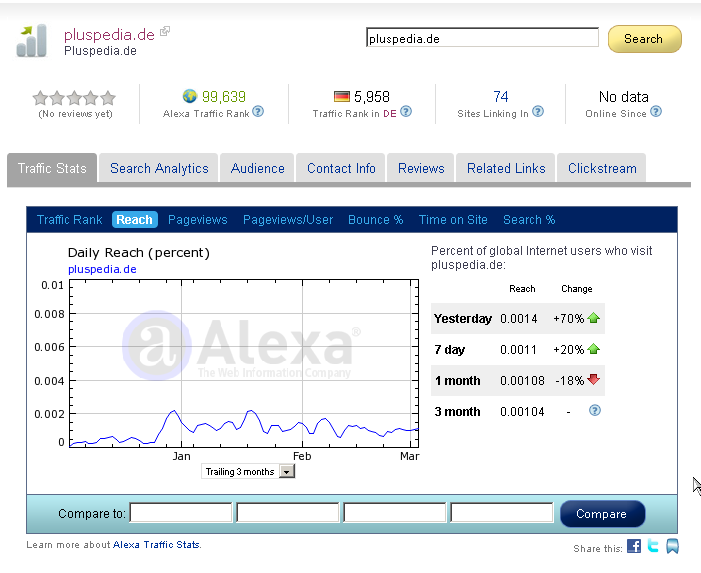Click the five-star rating icons
Image resolution: width=701 pixels, height=573 pixels.
tap(74, 97)
